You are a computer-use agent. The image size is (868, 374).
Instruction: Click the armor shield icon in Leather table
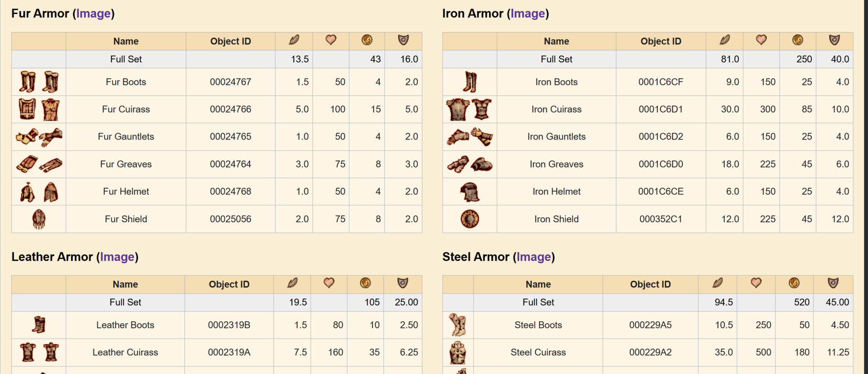tap(402, 283)
